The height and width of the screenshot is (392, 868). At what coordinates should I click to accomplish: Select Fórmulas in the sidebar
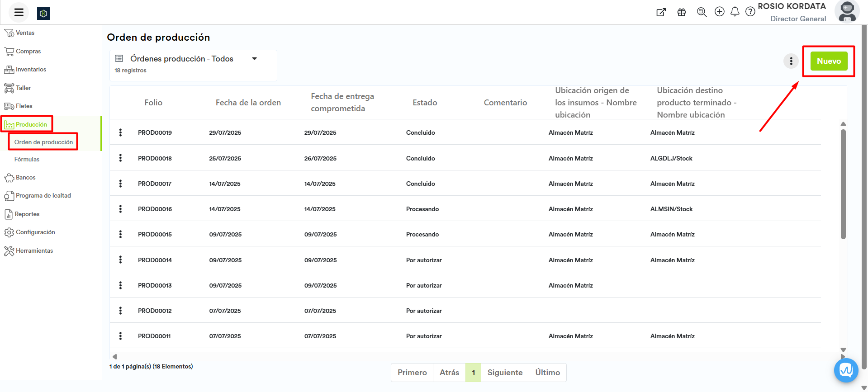(27, 159)
